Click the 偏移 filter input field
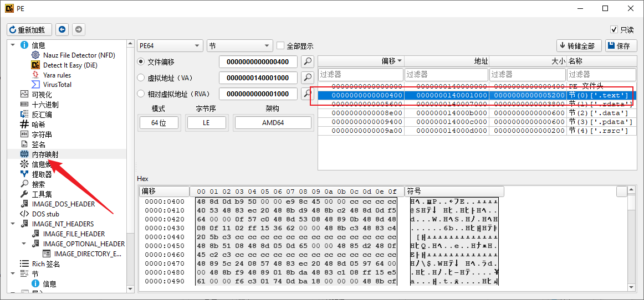The height and width of the screenshot is (300, 644). [x=361, y=74]
